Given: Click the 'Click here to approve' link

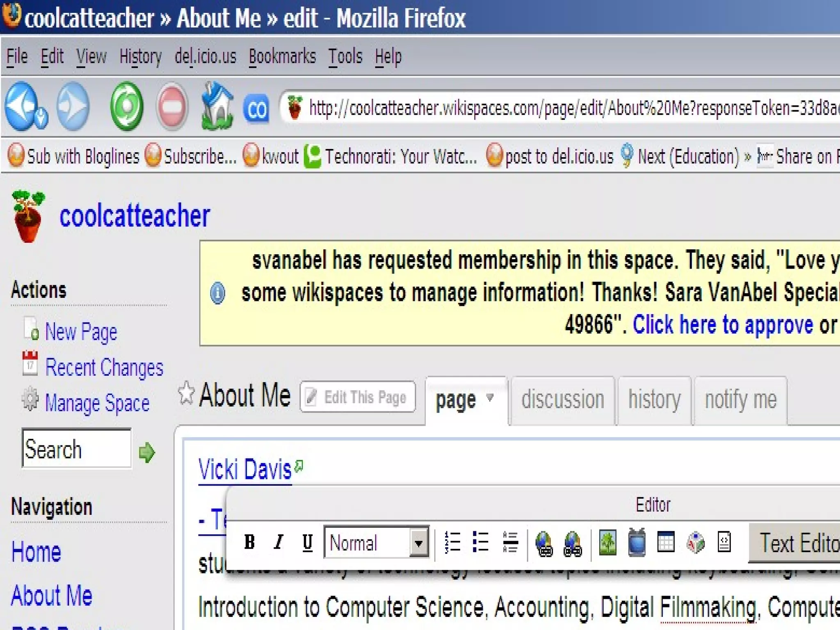Looking at the screenshot, I should (722, 325).
